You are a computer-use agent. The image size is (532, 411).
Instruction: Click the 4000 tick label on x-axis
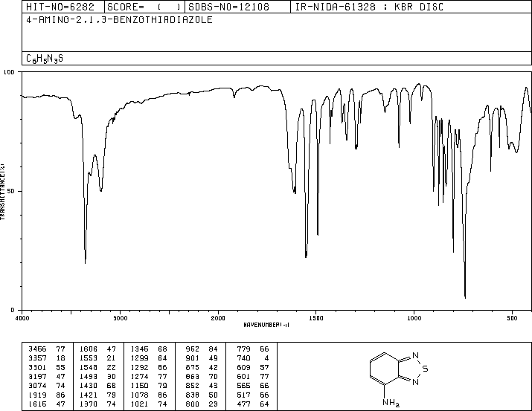[x=22, y=318]
